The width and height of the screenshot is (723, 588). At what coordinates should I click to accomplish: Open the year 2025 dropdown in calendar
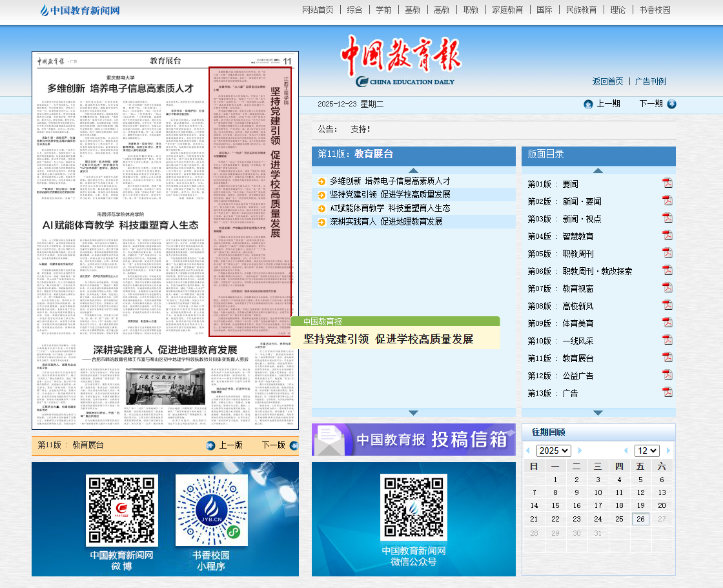tap(553, 451)
